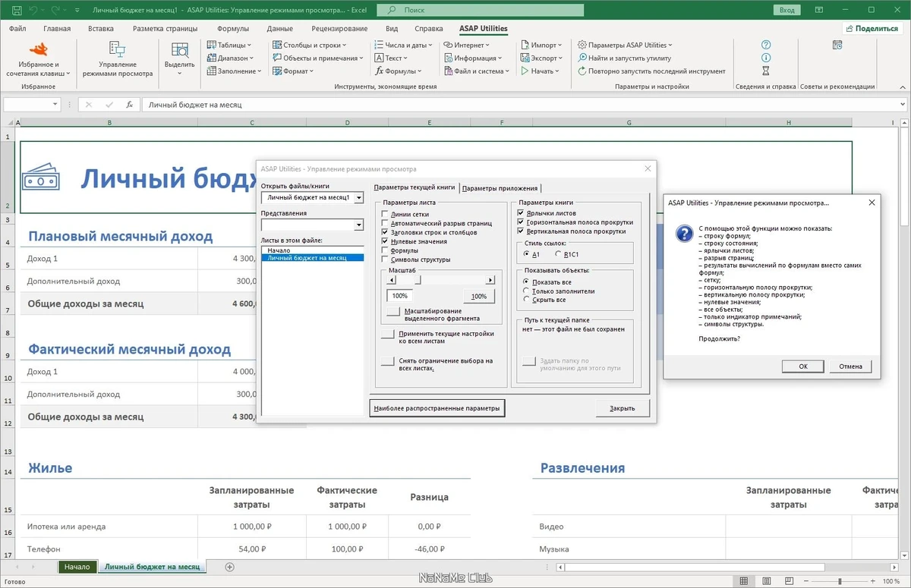
Task: Click the 100% zoom reset button
Action: coord(478,296)
